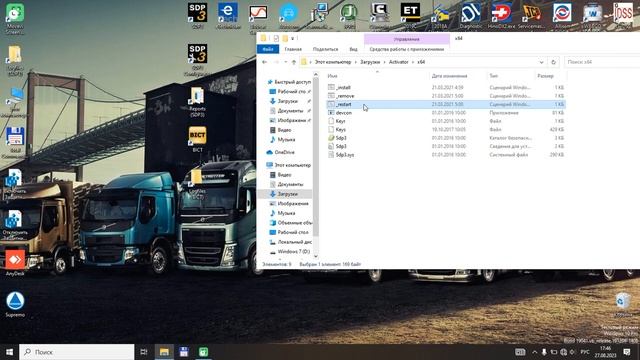Expand the system tray hidden icons chevron
640x360 pixels.
coord(534,352)
